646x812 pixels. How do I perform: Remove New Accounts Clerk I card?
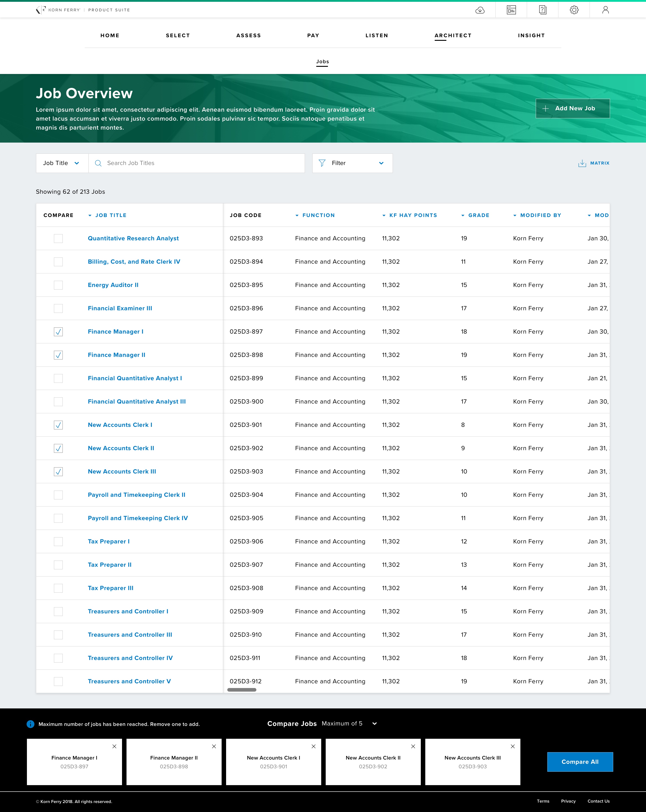[313, 746]
